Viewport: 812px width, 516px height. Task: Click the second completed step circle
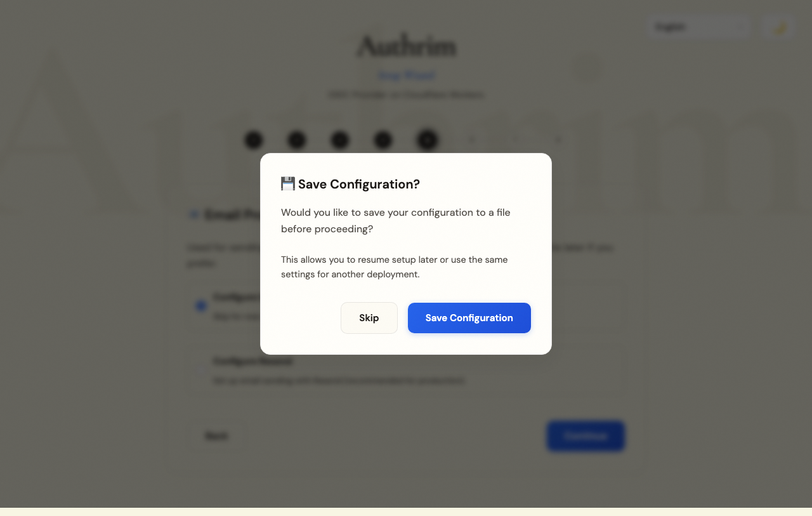coord(297,140)
